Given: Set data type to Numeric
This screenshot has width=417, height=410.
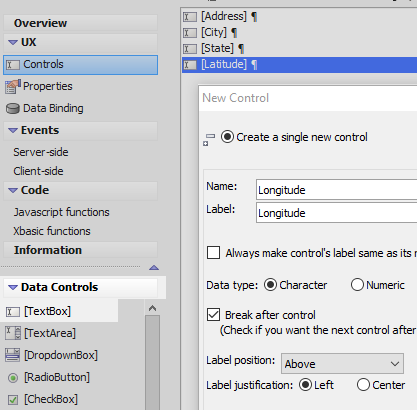Looking at the screenshot, I should [357, 285].
